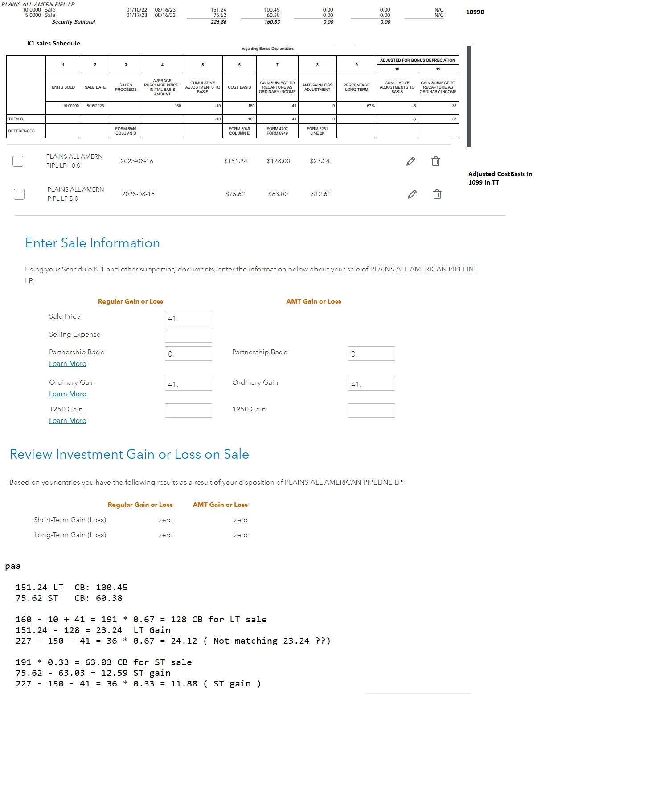Click the AMT 1250 Gain field
Viewport: 672px width, 789px height.
click(x=372, y=411)
